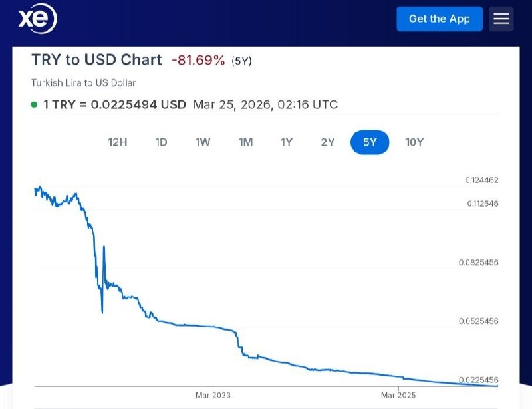Image resolution: width=532 pixels, height=409 pixels.
Task: Click the -81.69% change value
Action: tap(198, 61)
